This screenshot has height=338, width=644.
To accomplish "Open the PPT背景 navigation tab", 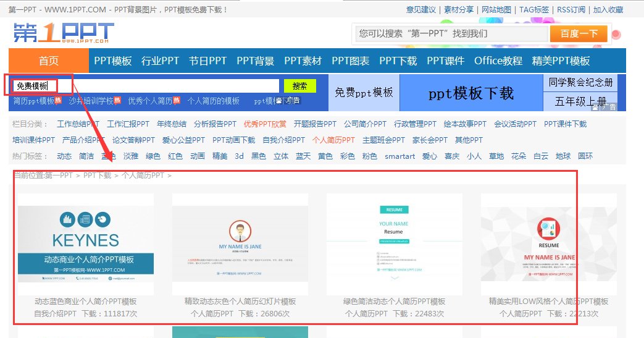I will click(x=256, y=61).
